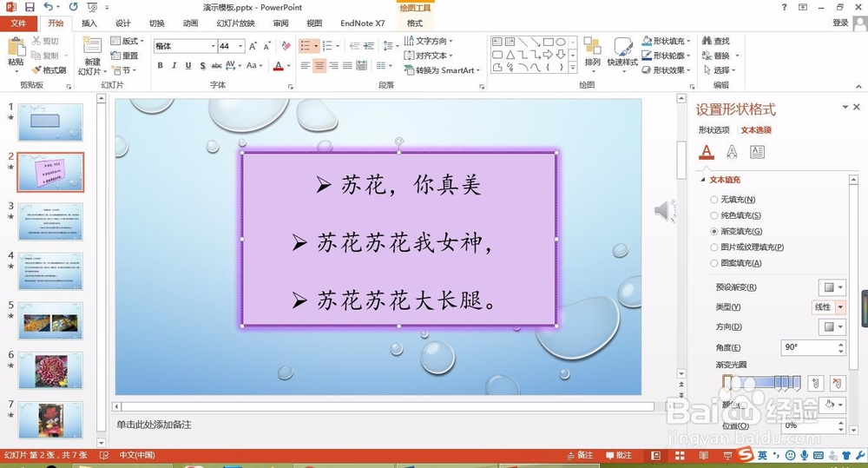This screenshot has height=468, width=868.
Task: Click the Save icon in quick access toolbar
Action: (30, 7)
